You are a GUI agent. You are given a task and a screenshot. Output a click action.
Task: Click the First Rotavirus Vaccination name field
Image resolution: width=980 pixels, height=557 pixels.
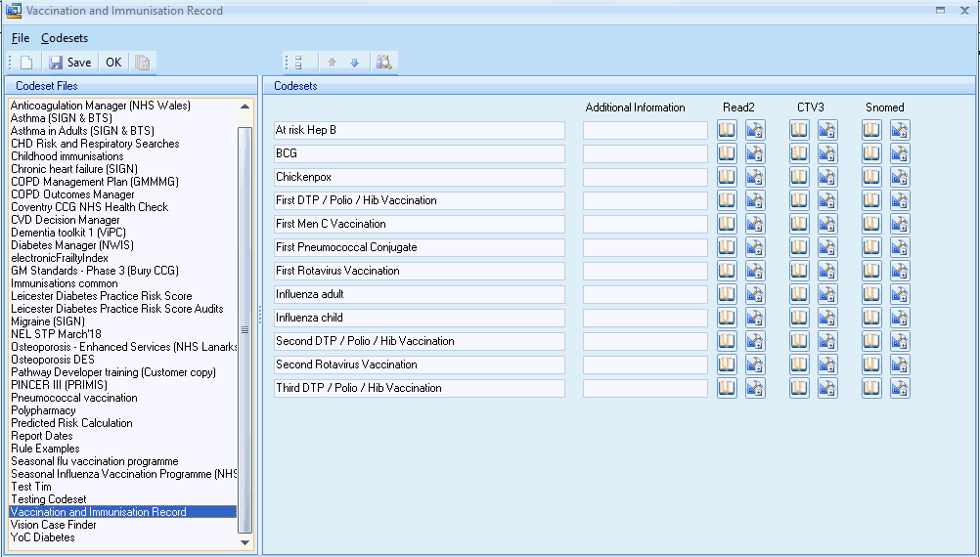tap(419, 271)
